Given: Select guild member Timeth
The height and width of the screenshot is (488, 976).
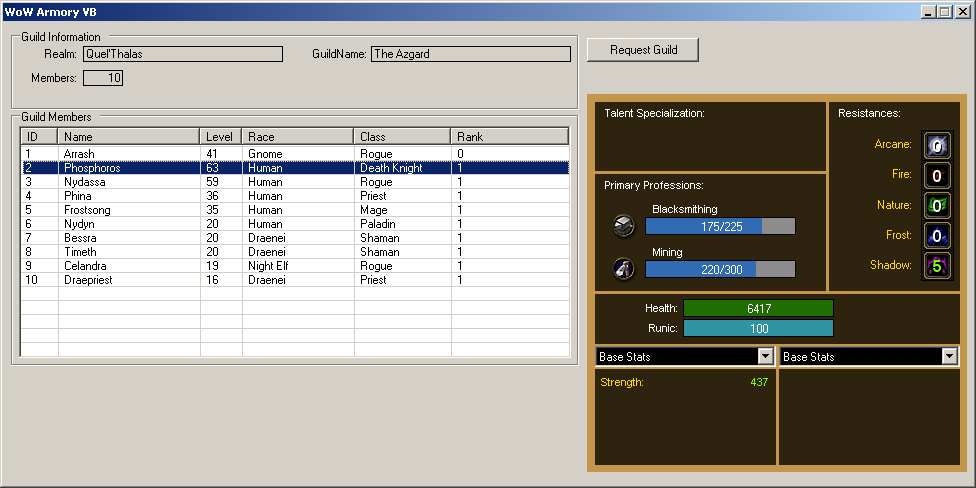Looking at the screenshot, I should click(296, 252).
